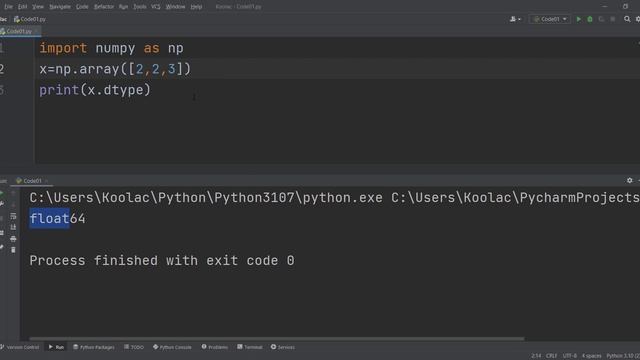Click the x=np.array([2,2,3]) code line
The image size is (640, 360).
click(115, 69)
